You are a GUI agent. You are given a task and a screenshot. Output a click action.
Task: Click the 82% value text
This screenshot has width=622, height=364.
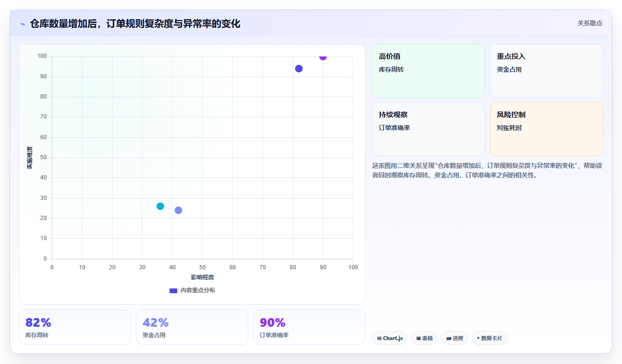(x=38, y=322)
